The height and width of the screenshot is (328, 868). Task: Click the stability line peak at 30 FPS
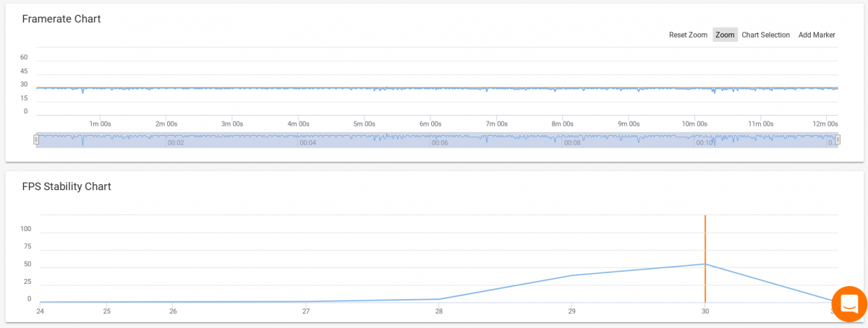[705, 264]
